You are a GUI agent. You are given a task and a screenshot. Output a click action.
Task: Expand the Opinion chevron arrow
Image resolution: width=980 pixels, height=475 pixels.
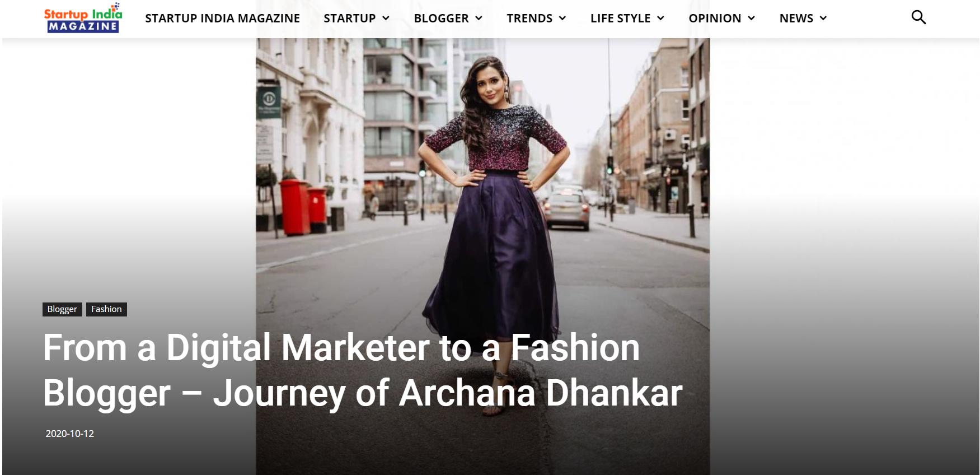tap(751, 18)
